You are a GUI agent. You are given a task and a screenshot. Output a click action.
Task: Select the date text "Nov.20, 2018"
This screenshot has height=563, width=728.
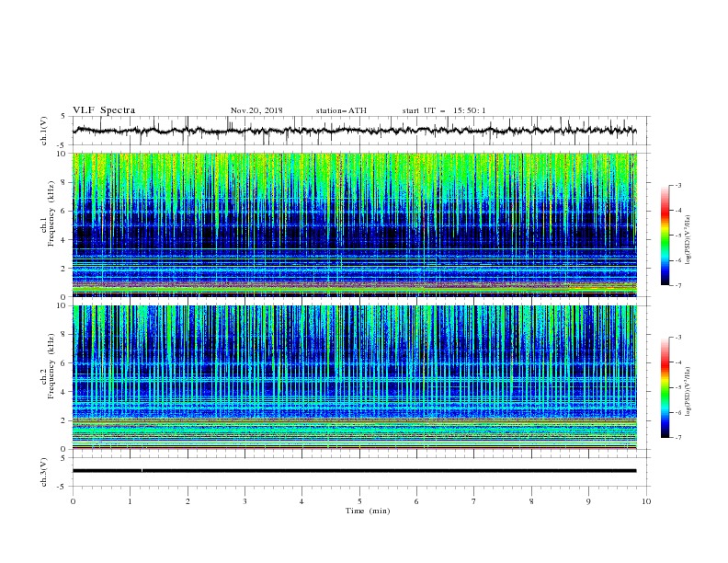256,110
